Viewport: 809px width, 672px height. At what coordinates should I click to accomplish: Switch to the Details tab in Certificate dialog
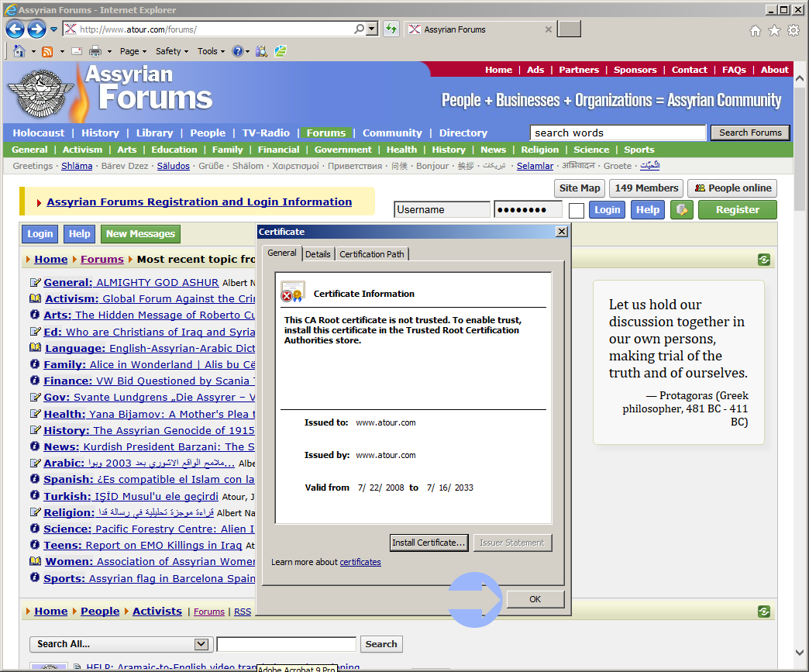pyautogui.click(x=318, y=254)
